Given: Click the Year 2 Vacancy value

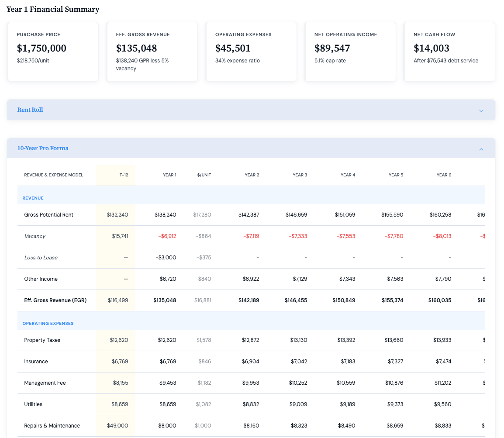Looking at the screenshot, I should (251, 236).
